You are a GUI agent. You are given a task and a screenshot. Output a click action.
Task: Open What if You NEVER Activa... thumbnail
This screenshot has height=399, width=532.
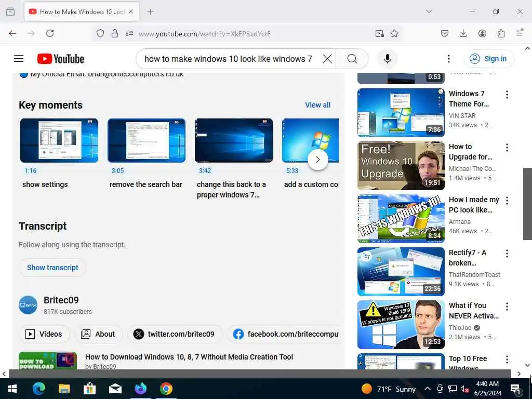(x=401, y=325)
